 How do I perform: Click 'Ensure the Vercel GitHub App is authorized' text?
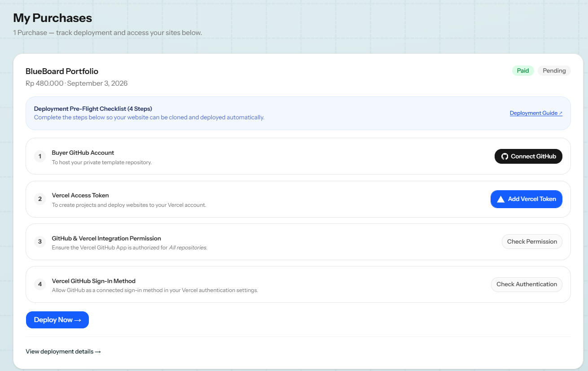130,248
